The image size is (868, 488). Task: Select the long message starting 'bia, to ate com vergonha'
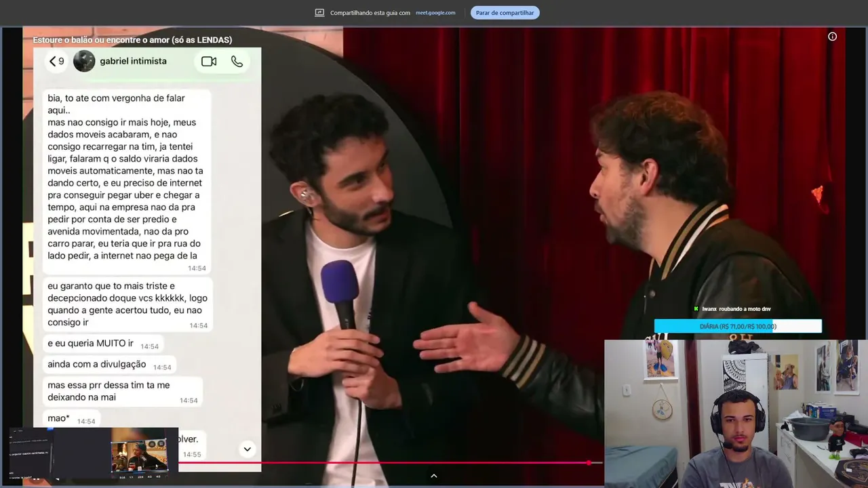127,182
